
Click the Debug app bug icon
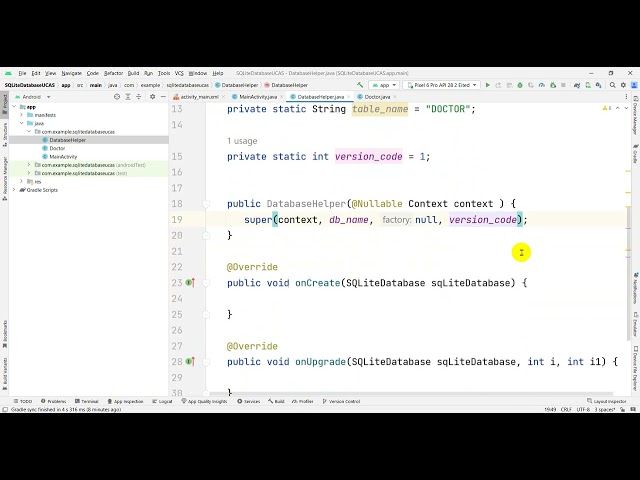[x=520, y=85]
